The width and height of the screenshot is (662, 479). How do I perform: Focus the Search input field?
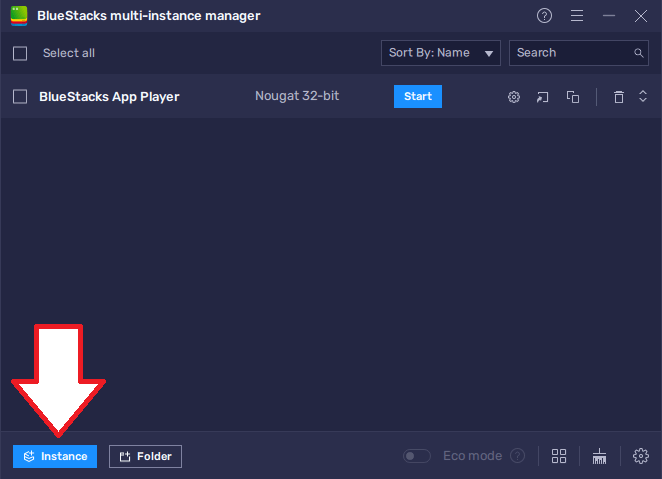click(x=578, y=53)
